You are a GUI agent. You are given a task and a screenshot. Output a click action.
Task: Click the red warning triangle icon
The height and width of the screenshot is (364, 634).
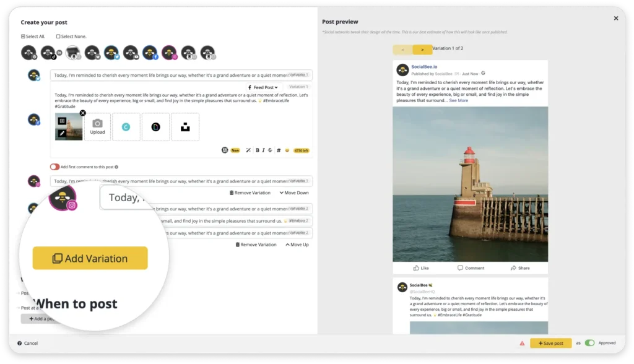click(522, 343)
